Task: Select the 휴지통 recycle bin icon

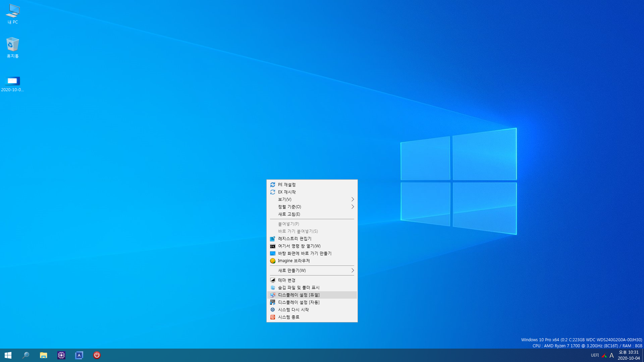Action: (13, 48)
